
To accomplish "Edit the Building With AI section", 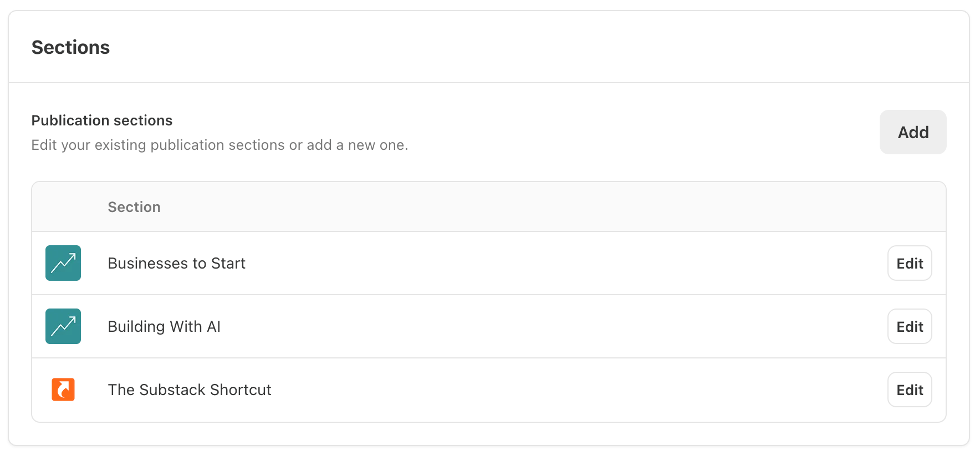I will pos(910,326).
